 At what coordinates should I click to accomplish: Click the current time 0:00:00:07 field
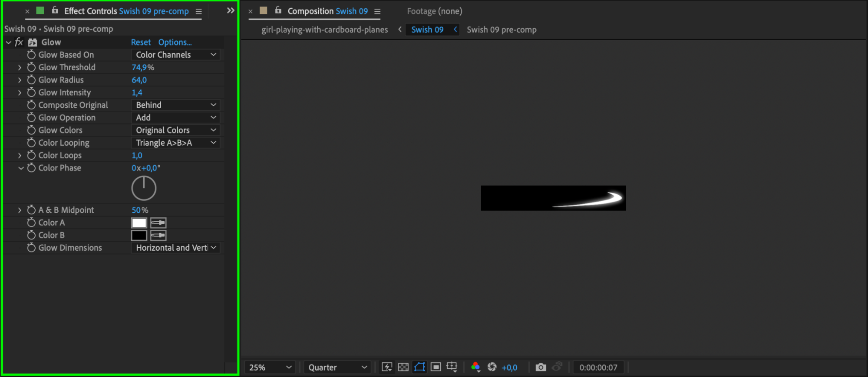click(598, 367)
